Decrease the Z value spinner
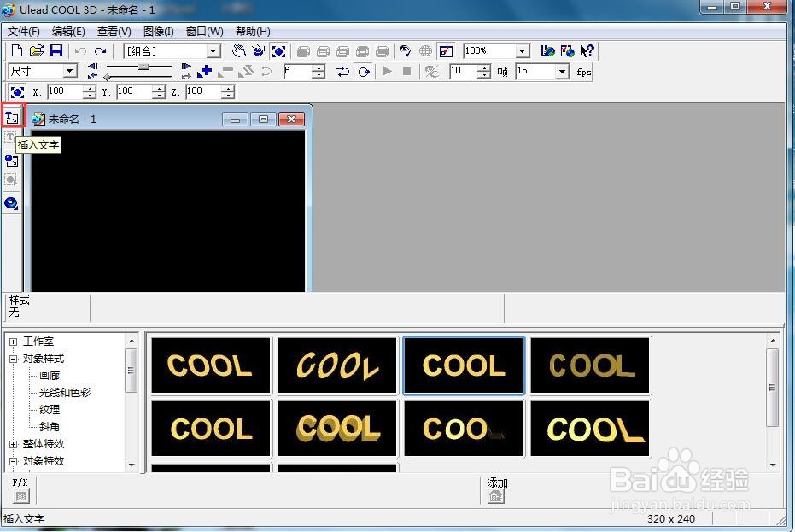Viewport: 795px width, 532px height. [x=228, y=96]
